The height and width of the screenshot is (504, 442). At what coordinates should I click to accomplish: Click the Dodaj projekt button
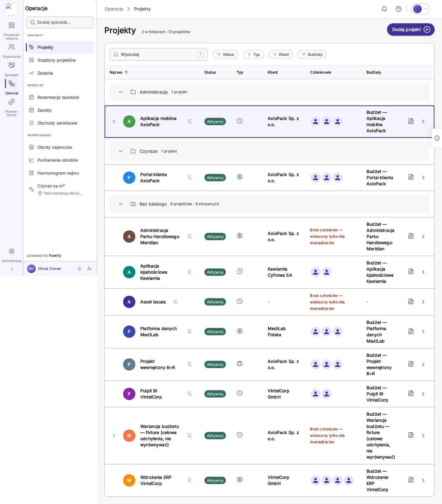point(411,29)
